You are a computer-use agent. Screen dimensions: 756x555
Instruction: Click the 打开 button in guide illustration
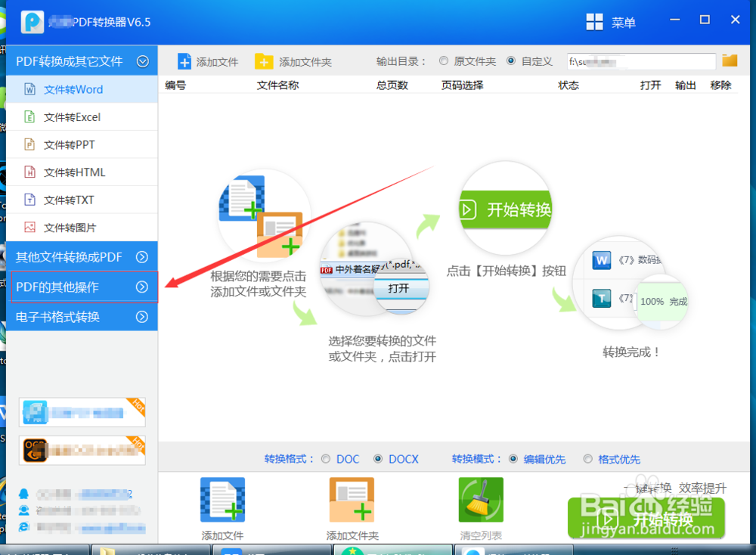tap(401, 289)
